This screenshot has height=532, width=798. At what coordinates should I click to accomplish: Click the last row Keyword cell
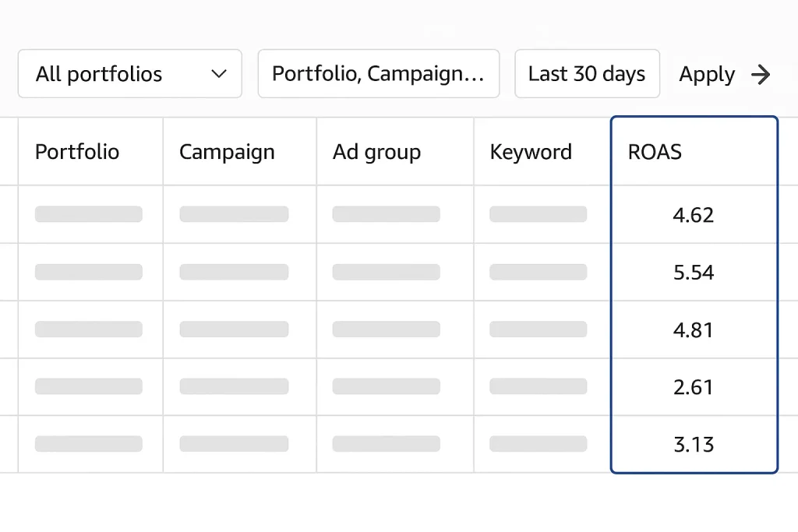538,444
